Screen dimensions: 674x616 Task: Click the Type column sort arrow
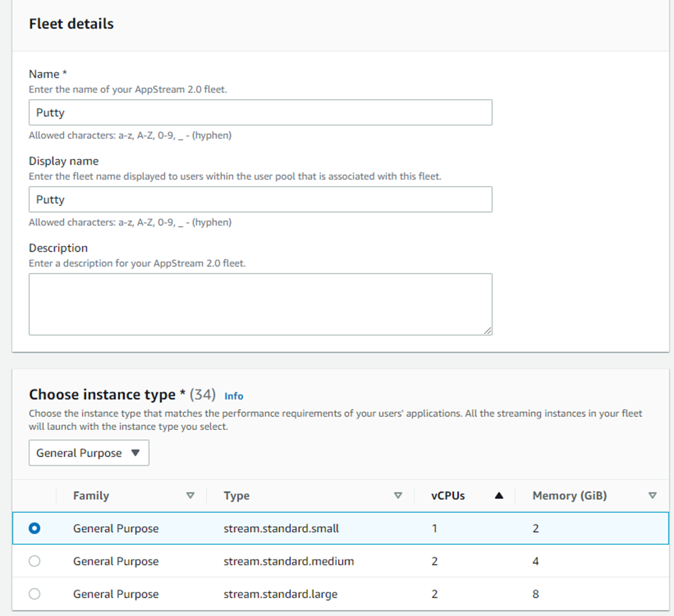pyautogui.click(x=398, y=496)
